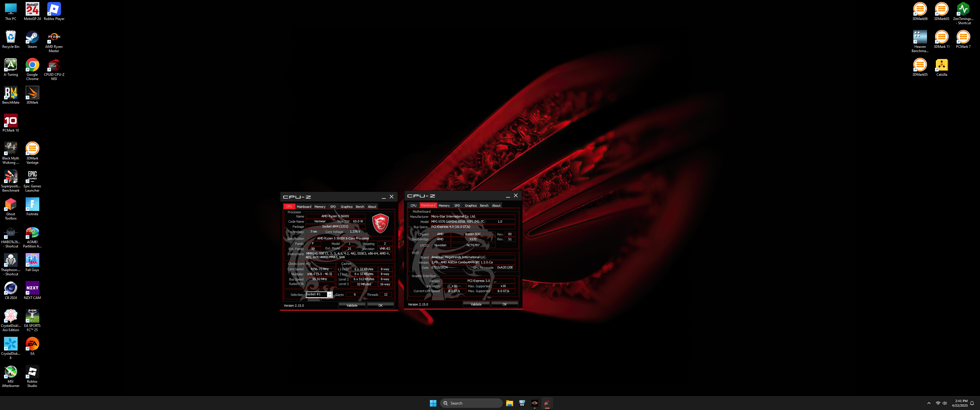Open AOMEI Partition Assistant icon

[32, 237]
